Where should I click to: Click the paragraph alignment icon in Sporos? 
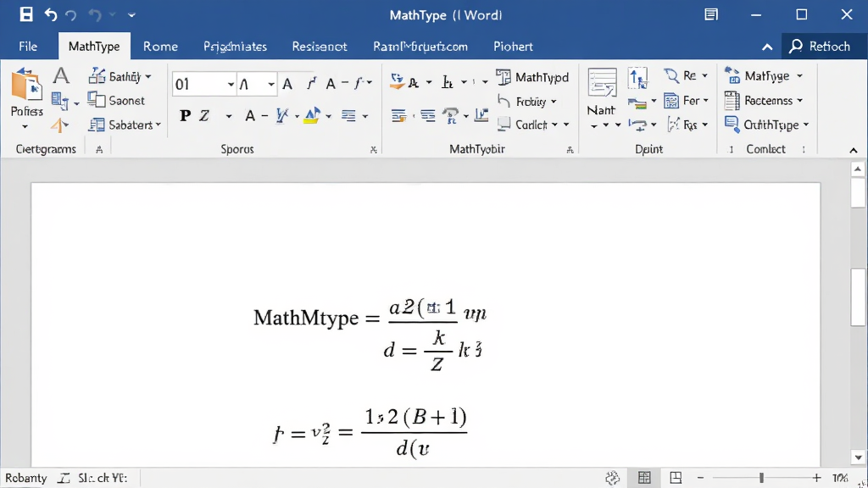(348, 115)
